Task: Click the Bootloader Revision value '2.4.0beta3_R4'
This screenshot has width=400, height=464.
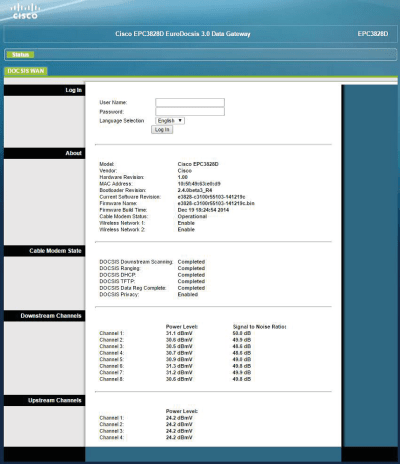Action: click(x=195, y=190)
